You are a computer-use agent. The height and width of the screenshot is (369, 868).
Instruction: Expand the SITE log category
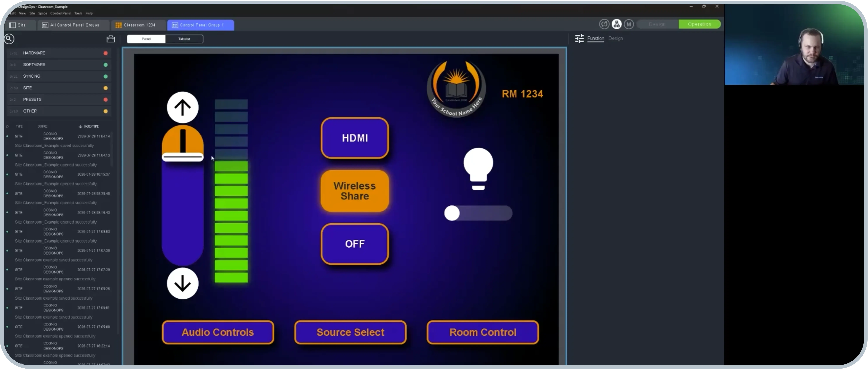click(59, 88)
